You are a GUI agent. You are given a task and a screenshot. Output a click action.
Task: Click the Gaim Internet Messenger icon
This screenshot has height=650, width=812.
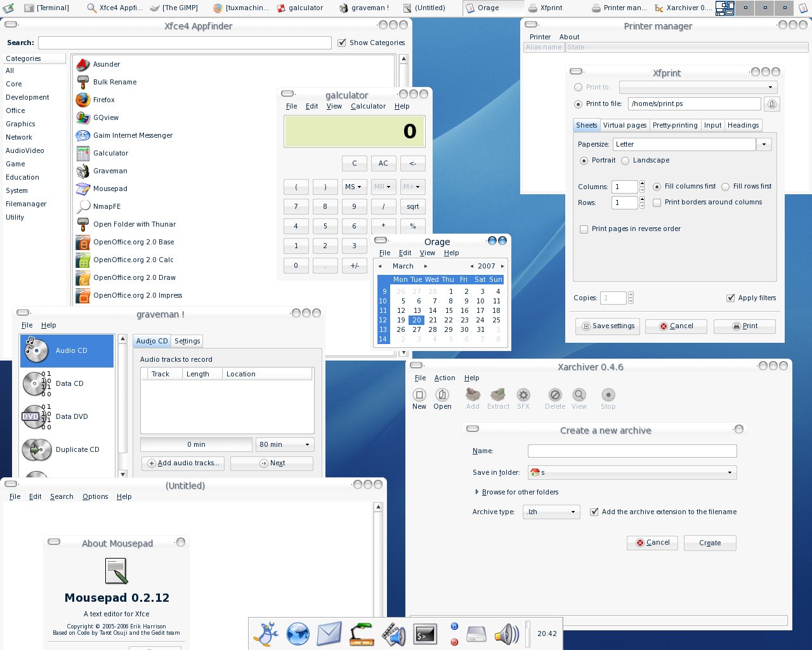click(x=83, y=135)
